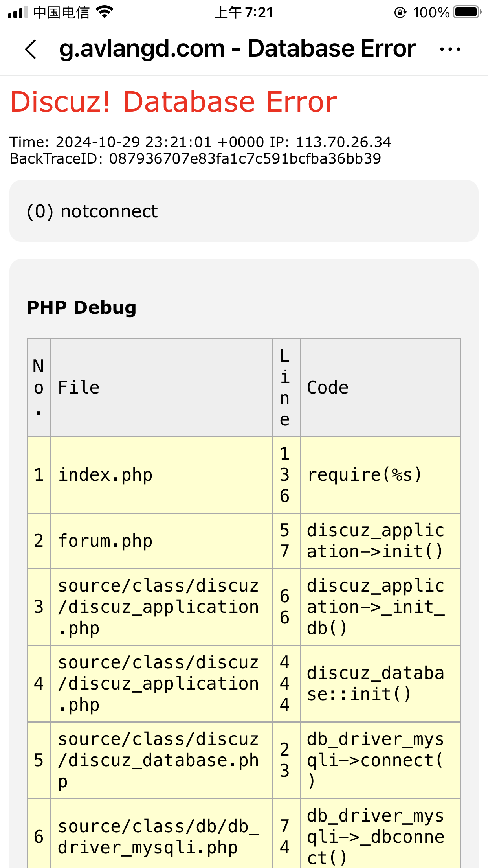Open the three-dot more options menu

[450, 50]
